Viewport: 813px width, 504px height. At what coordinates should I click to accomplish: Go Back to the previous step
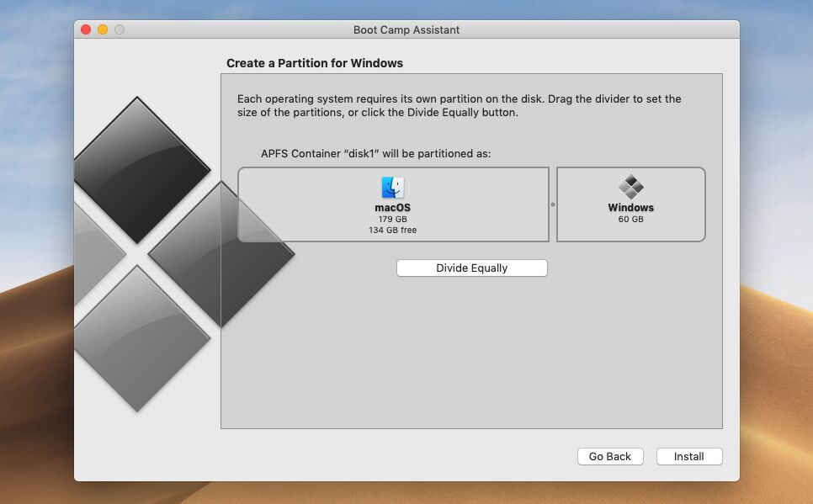[x=610, y=456]
